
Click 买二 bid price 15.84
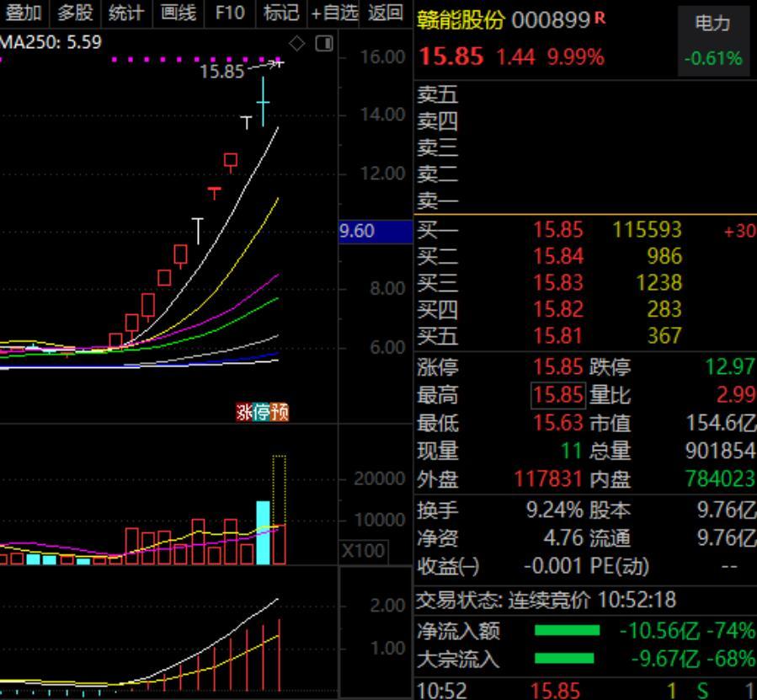[558, 257]
